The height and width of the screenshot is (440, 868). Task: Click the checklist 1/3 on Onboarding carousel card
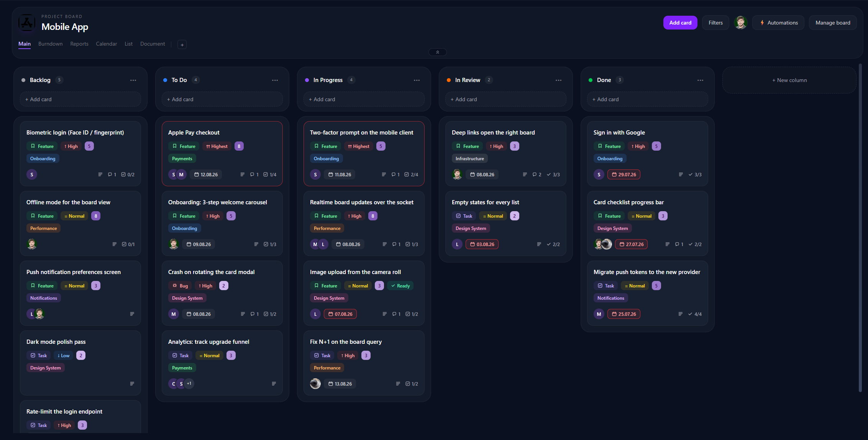270,244
